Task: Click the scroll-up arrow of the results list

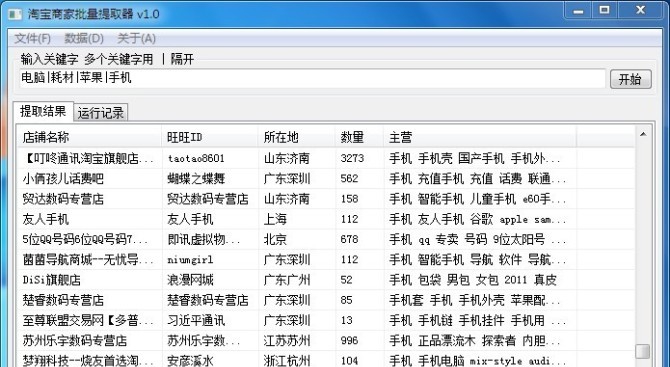Action: pyautogui.click(x=643, y=135)
